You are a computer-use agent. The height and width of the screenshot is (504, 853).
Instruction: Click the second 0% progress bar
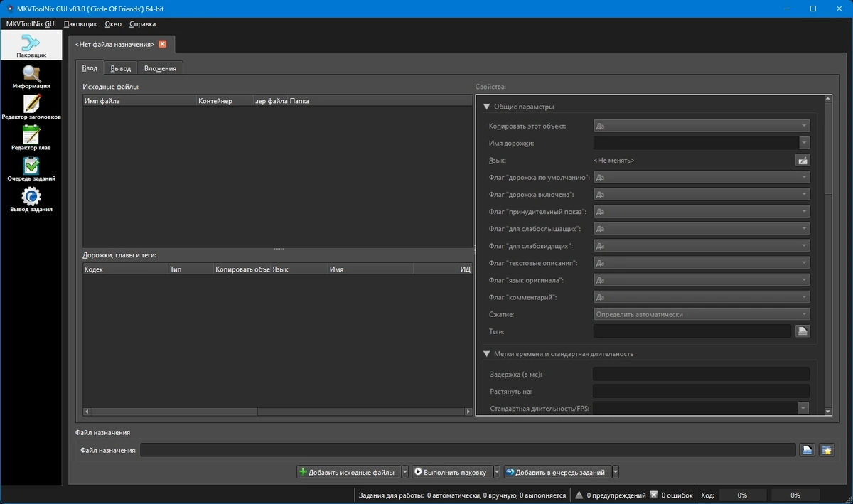(795, 495)
